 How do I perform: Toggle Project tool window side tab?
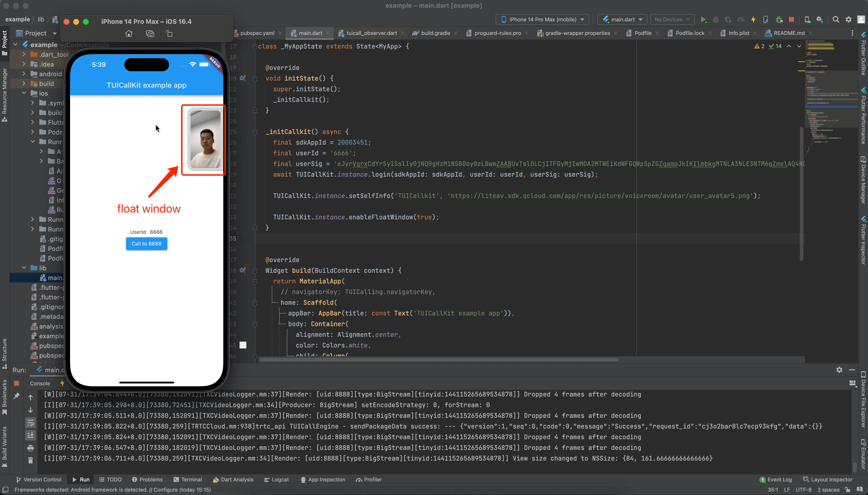[x=4, y=43]
